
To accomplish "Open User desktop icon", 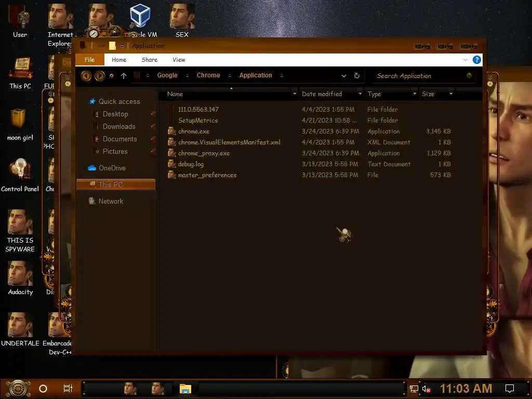I will [x=20, y=21].
